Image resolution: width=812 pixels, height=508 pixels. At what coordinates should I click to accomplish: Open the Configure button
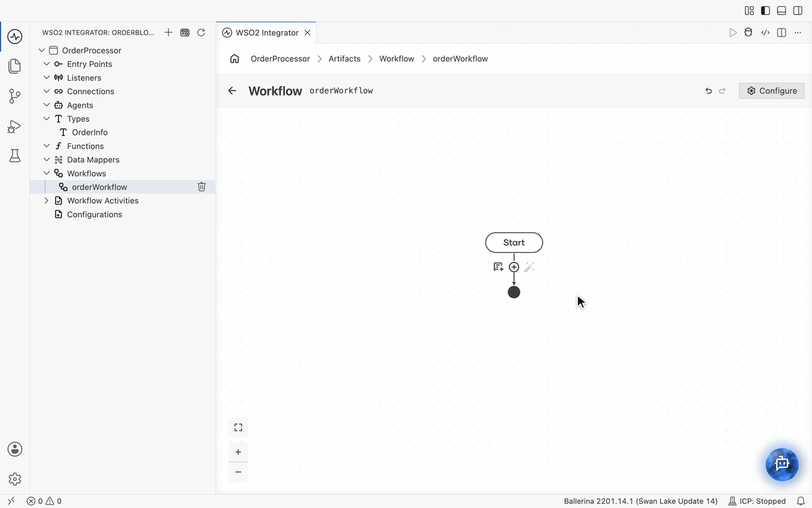[x=771, y=91]
